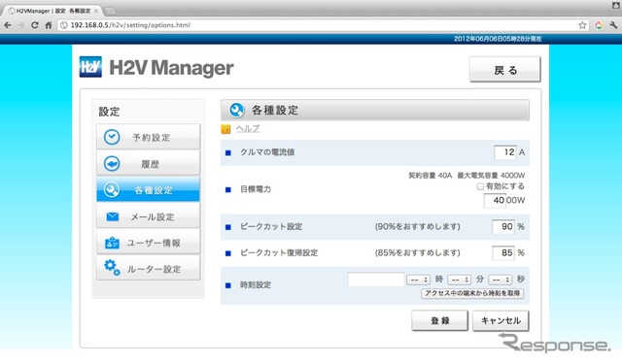622x364 pixels.
Task: Click the クルマの電流値 input field
Action: point(505,152)
